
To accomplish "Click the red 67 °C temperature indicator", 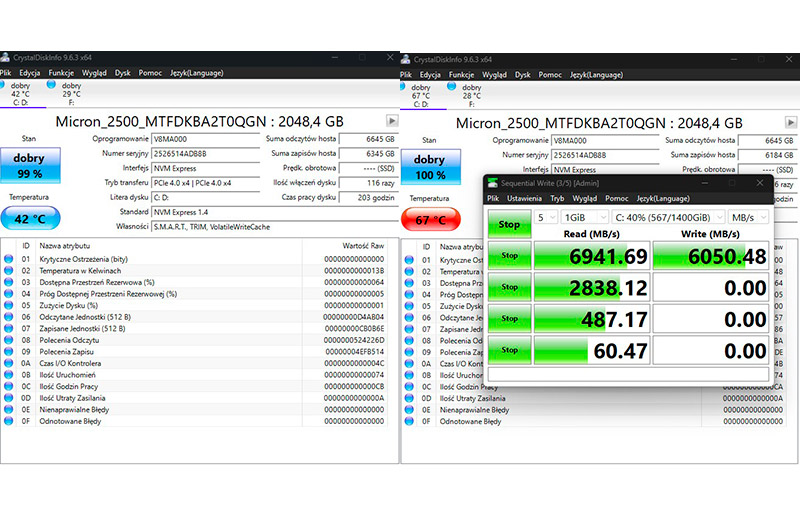I will tap(429, 219).
